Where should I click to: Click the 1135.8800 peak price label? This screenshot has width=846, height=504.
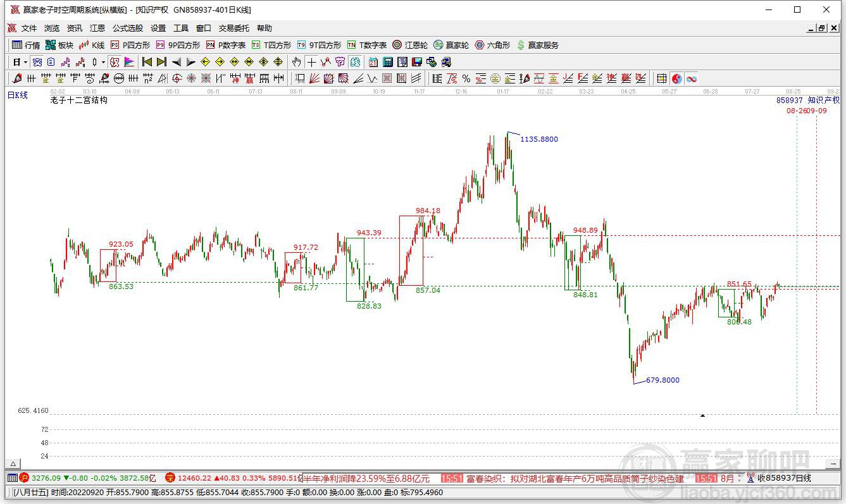[539, 139]
